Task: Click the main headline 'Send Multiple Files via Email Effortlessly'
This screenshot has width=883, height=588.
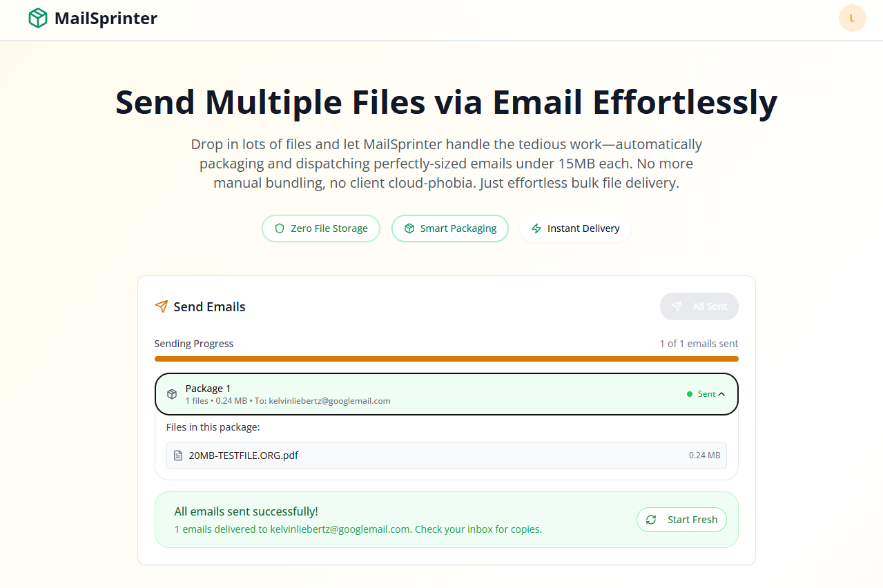Action: (x=447, y=102)
